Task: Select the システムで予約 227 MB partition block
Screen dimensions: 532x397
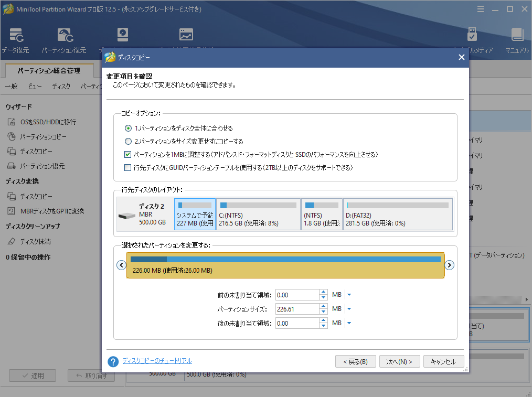Action: pyautogui.click(x=195, y=214)
